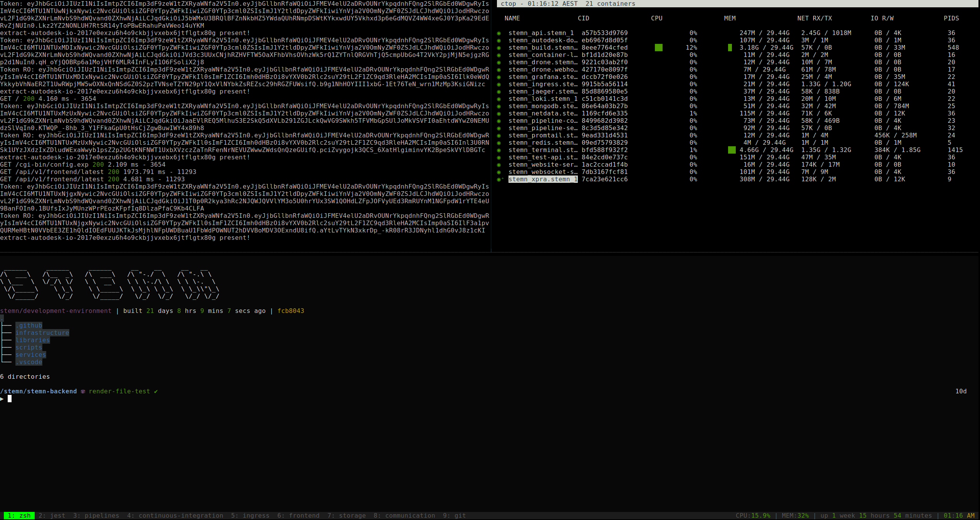980x520 pixels.
Task: Click the .github folder in the tree listing
Action: (x=29, y=326)
